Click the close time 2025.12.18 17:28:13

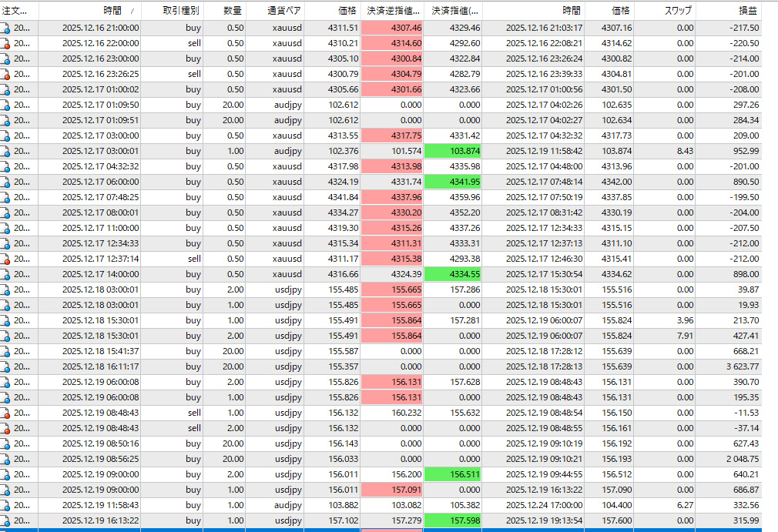[x=545, y=367]
